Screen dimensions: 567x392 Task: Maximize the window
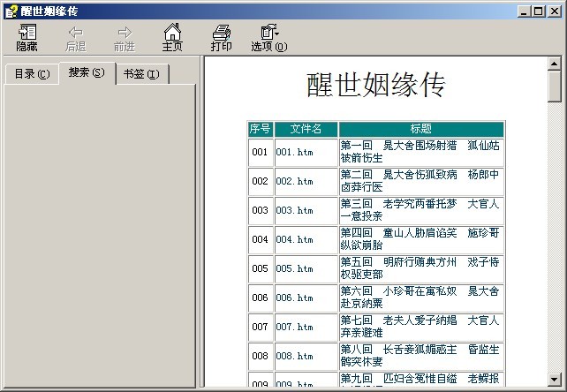537,11
